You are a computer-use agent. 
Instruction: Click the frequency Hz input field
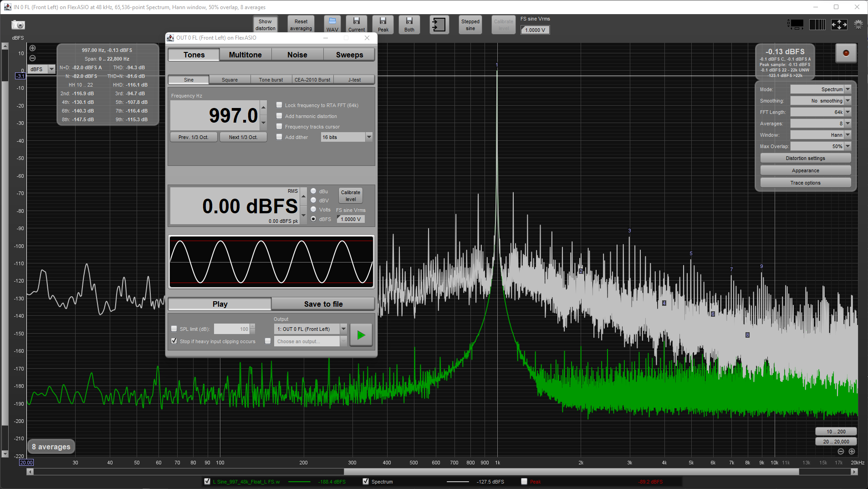[x=214, y=115]
